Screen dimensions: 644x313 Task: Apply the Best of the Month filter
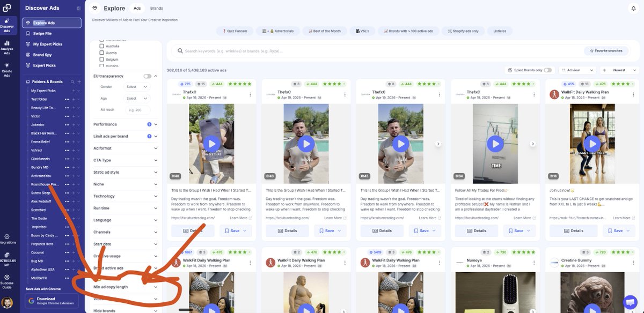click(x=324, y=31)
